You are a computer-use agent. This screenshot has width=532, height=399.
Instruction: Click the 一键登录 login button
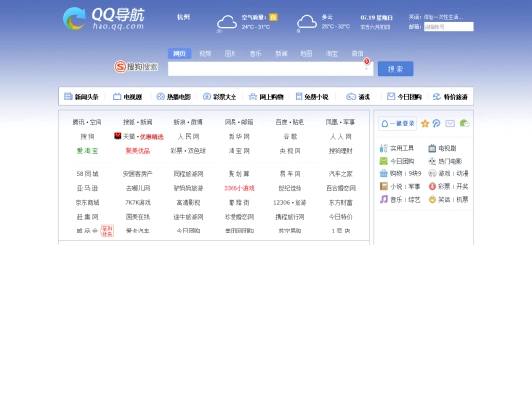pyautogui.click(x=397, y=123)
